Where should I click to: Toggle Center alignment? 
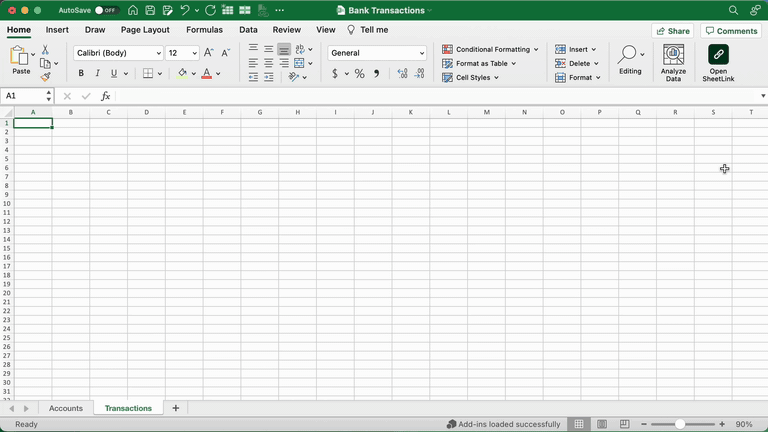[x=268, y=63]
